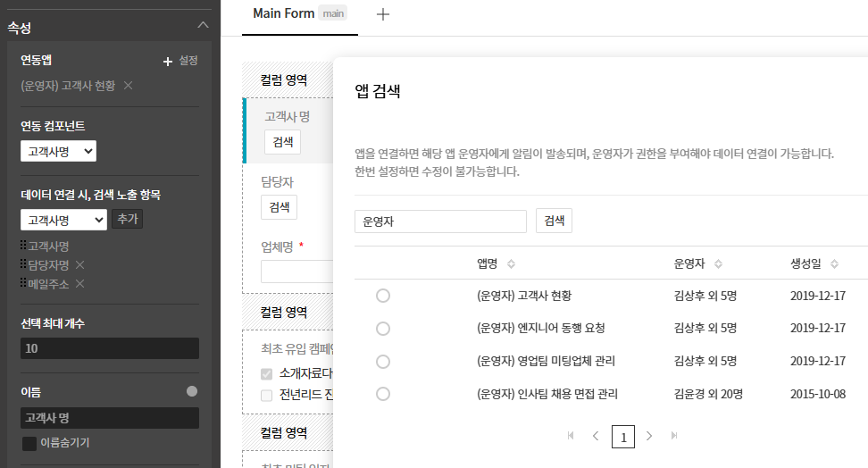Remove 메일주소 from search display items
The width and height of the screenshot is (868, 468).
coord(79,283)
